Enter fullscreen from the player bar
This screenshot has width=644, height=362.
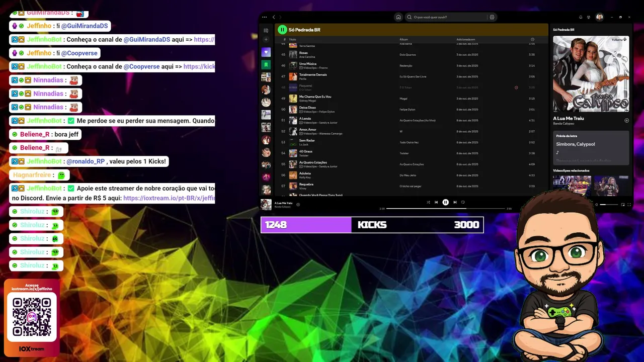[x=629, y=205]
